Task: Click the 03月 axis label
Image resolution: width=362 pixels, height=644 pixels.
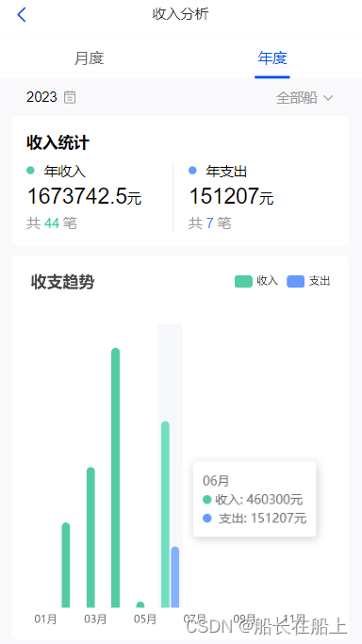Action: pyautogui.click(x=95, y=619)
